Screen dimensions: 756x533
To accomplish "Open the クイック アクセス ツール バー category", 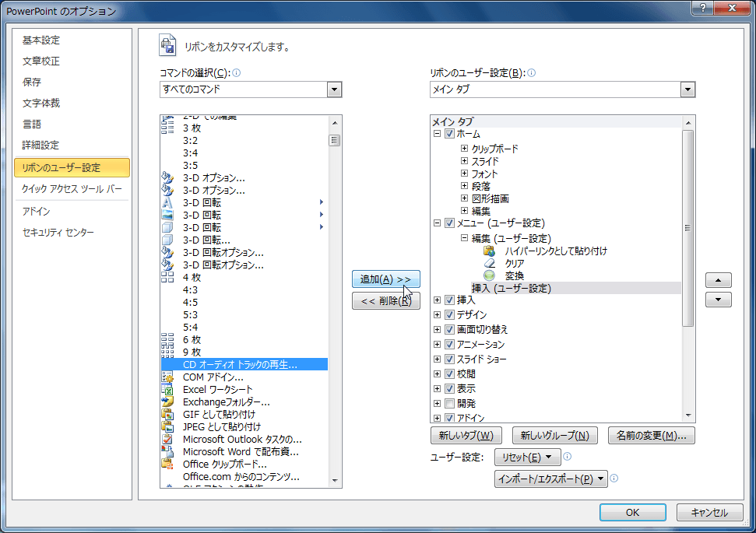I will (x=72, y=189).
